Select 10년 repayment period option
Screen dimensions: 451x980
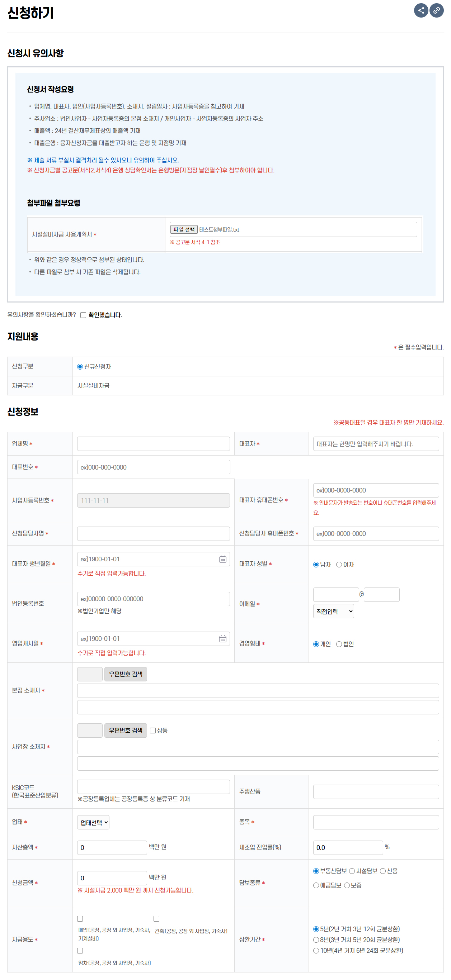coord(316,950)
